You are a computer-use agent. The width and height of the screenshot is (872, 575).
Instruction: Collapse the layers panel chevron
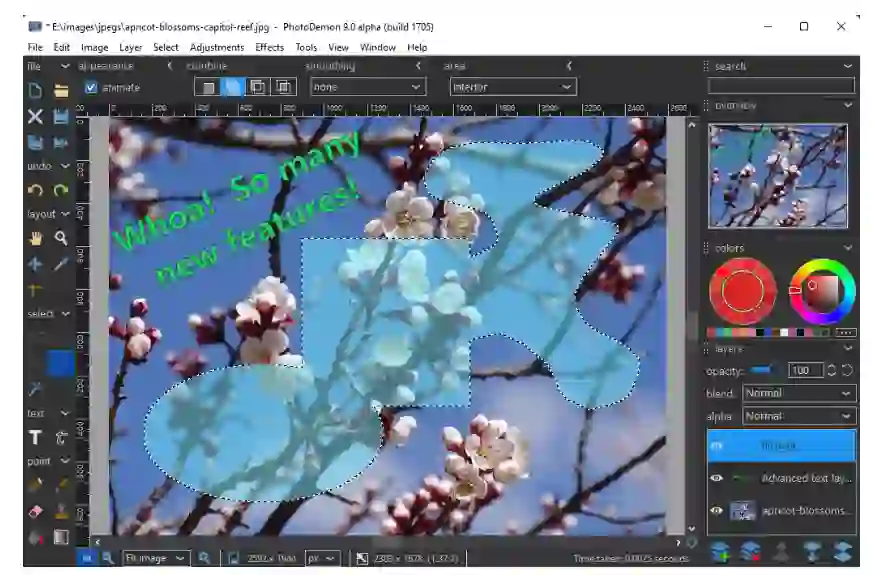(848, 349)
